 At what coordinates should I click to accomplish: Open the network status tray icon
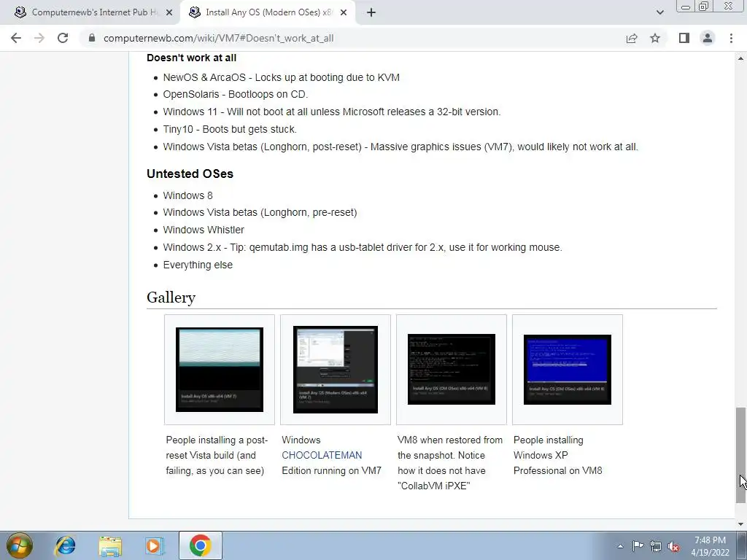click(x=656, y=547)
